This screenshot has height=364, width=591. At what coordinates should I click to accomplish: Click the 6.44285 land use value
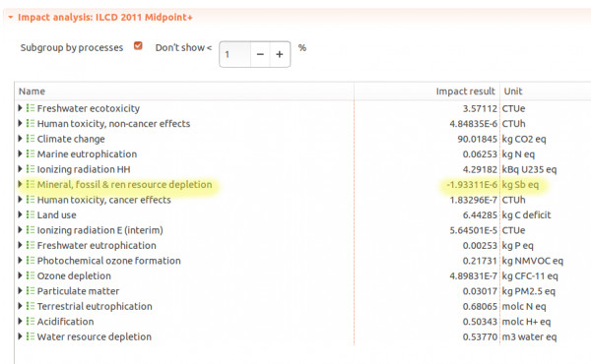pos(480,214)
